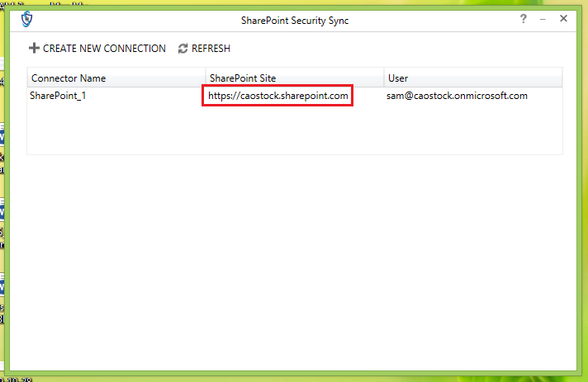The height and width of the screenshot is (382, 588).
Task: Sort by SharePoint Site column header
Action: pos(295,78)
